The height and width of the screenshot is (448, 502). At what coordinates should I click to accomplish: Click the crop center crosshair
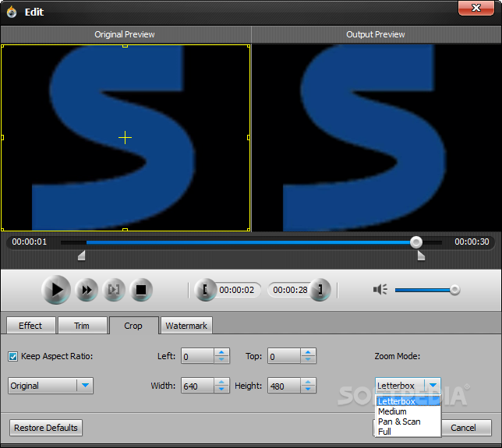click(x=125, y=138)
